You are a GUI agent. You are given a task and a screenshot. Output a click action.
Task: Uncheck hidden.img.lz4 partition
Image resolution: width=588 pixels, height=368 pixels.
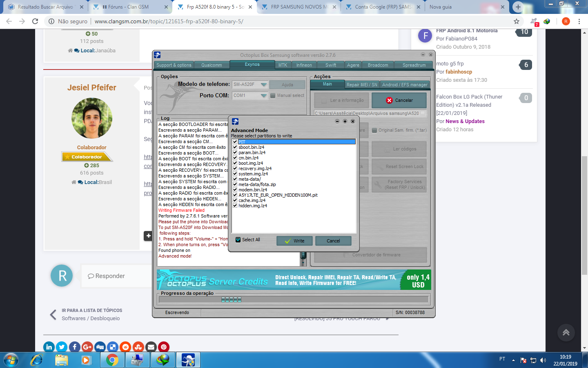click(x=235, y=206)
